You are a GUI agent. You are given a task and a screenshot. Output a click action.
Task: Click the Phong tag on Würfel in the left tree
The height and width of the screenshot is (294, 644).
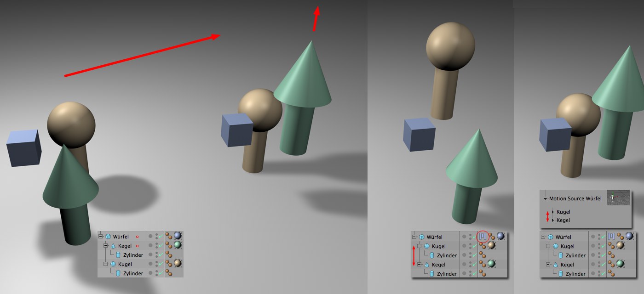coord(169,236)
